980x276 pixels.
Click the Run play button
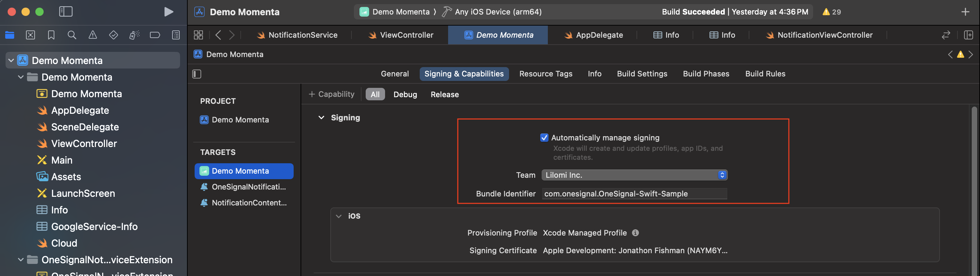pos(169,12)
